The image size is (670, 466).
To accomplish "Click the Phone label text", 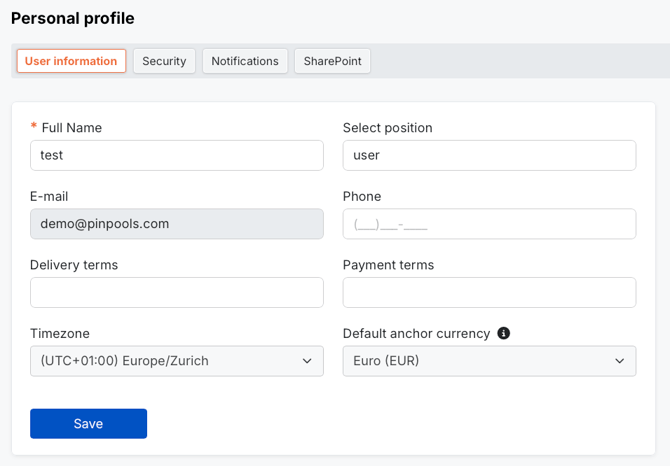I will tap(362, 196).
